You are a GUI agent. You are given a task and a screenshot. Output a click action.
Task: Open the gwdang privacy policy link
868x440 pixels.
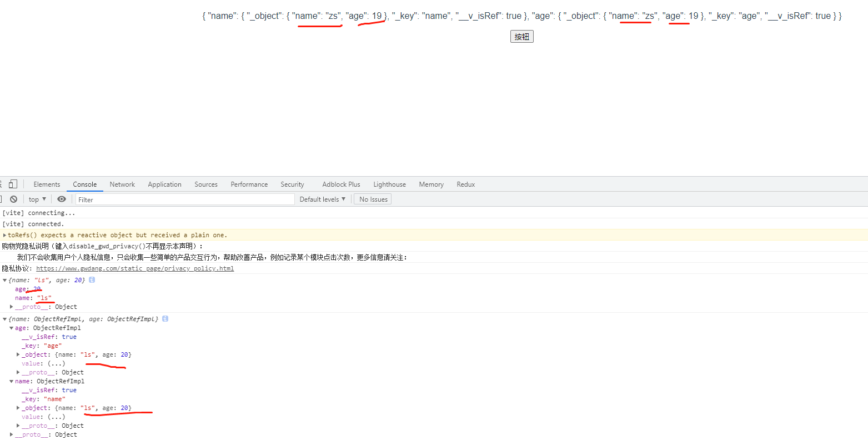pos(135,268)
